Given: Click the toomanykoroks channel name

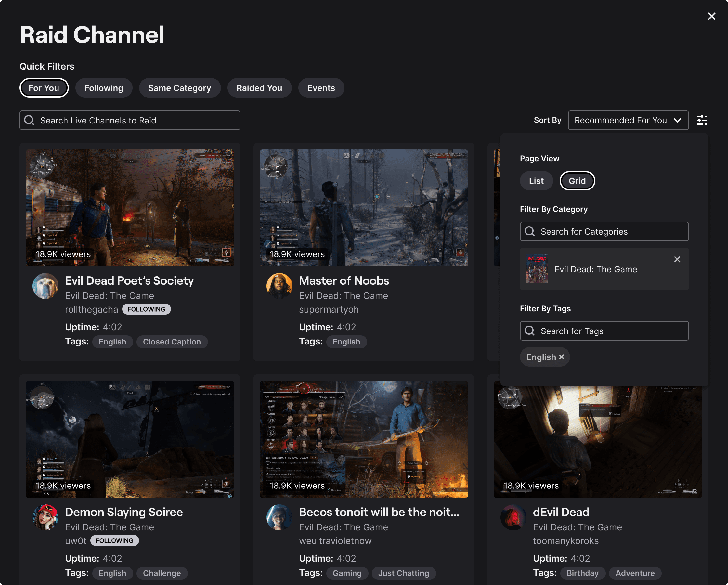Looking at the screenshot, I should point(565,540).
